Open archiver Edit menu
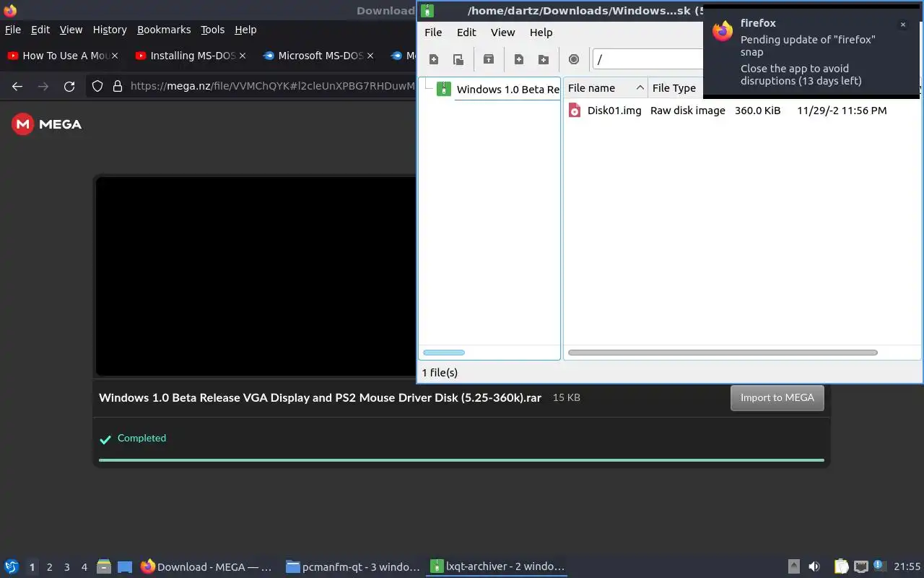Image resolution: width=924 pixels, height=578 pixels. [466, 32]
